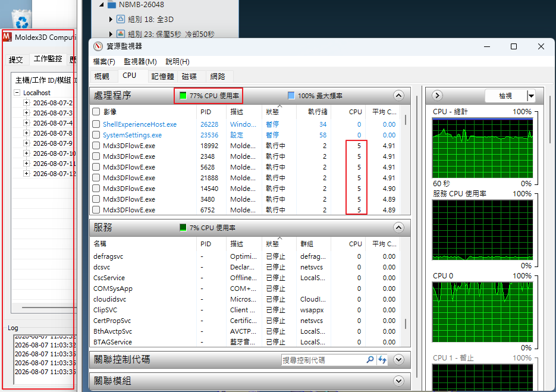Screen dimensions: 556x392
Task: Expand the 2026-08-07-2 job node
Action: tap(26, 102)
